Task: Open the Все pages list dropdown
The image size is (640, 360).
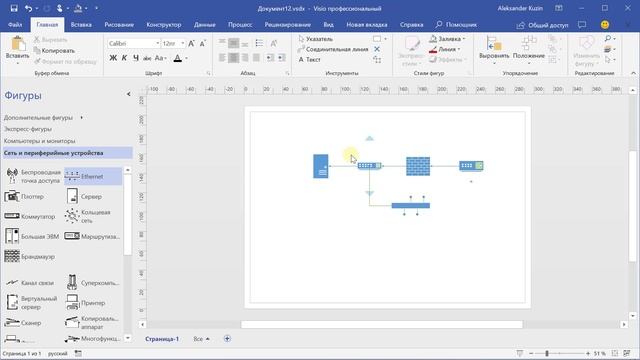Action: pyautogui.click(x=201, y=339)
